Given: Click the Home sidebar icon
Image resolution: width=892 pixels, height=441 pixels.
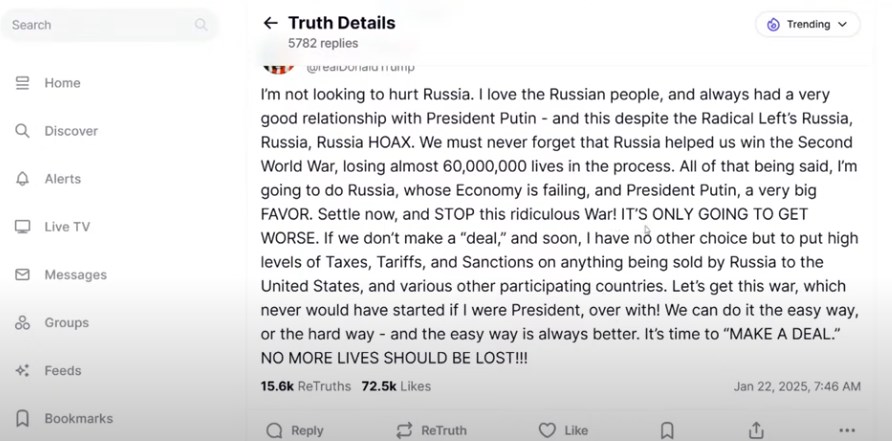Looking at the screenshot, I should point(22,83).
